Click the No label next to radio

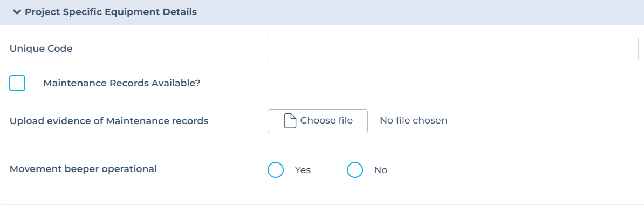click(381, 170)
